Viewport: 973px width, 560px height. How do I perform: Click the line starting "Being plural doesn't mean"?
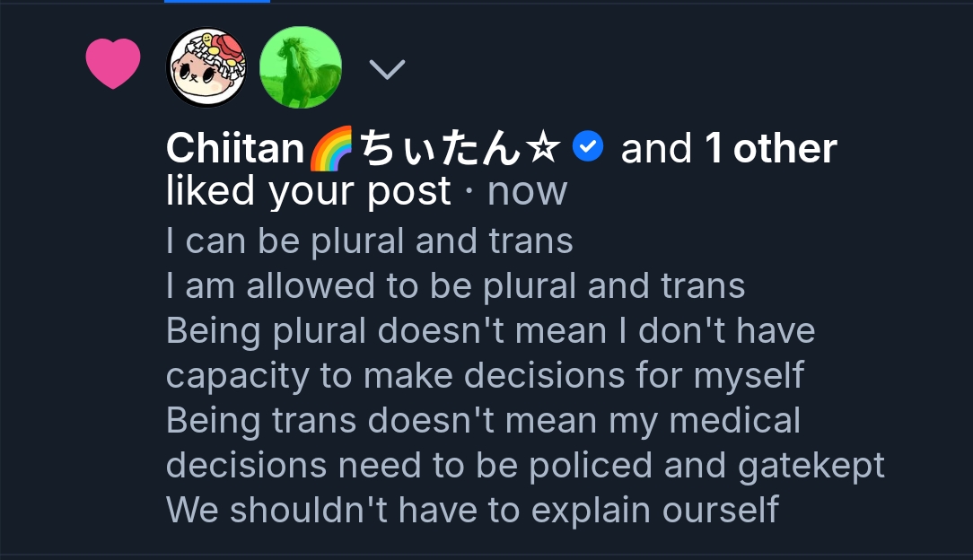[490, 330]
